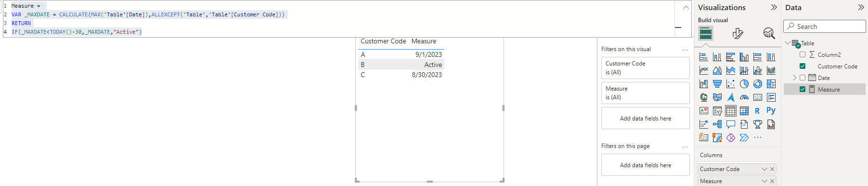
Task: Select the key influencers visual
Action: tap(703, 124)
